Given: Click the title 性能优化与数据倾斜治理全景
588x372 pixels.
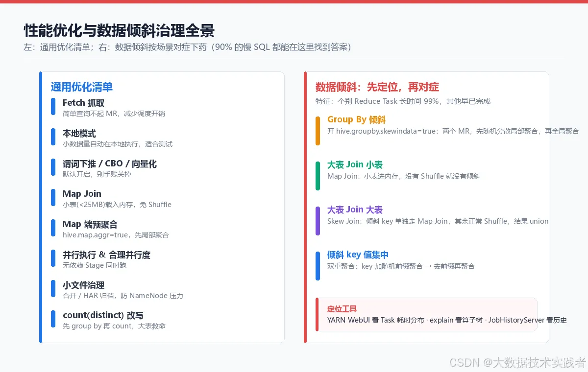Looking at the screenshot, I should click(x=119, y=30).
